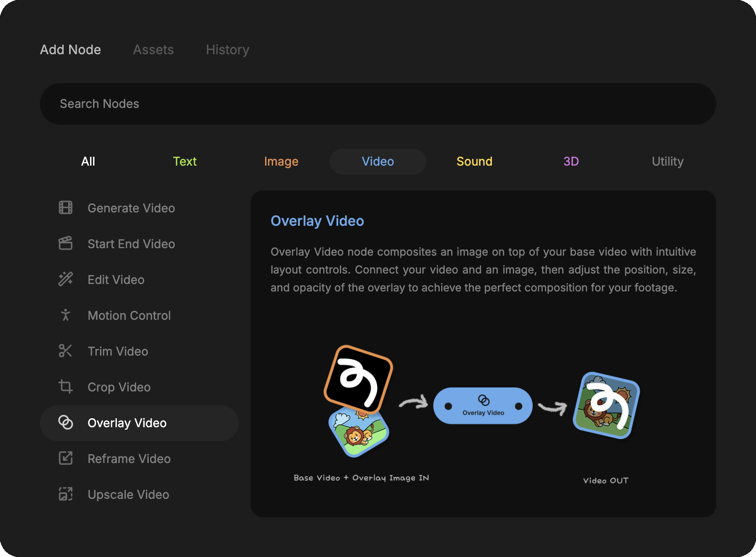Select the Edit Video magic wand icon
Screen dimensions: 756x557
(66, 279)
